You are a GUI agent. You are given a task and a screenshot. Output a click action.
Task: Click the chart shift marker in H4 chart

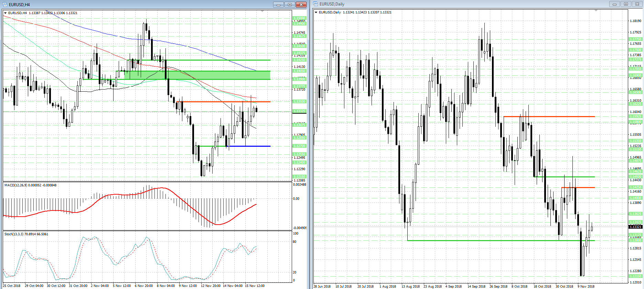262,11
